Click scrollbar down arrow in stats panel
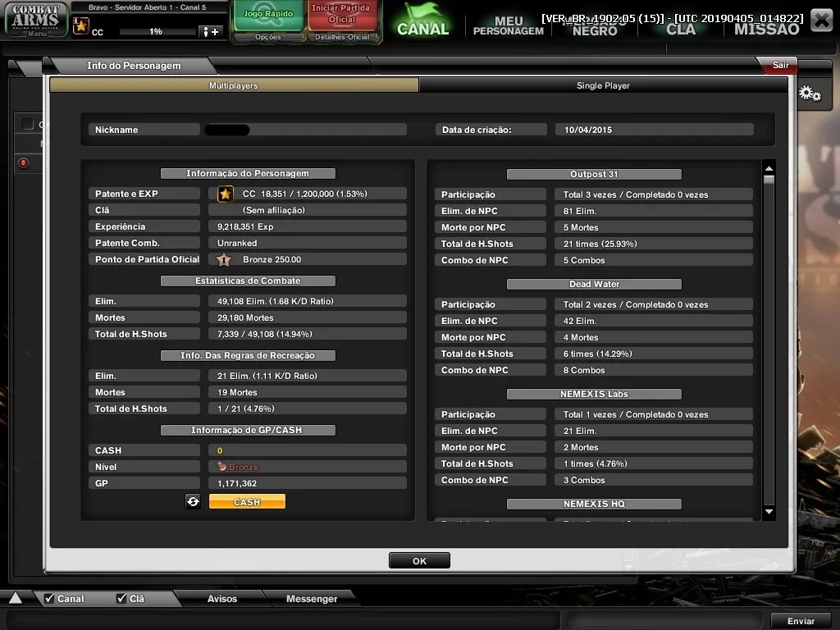 tap(769, 512)
